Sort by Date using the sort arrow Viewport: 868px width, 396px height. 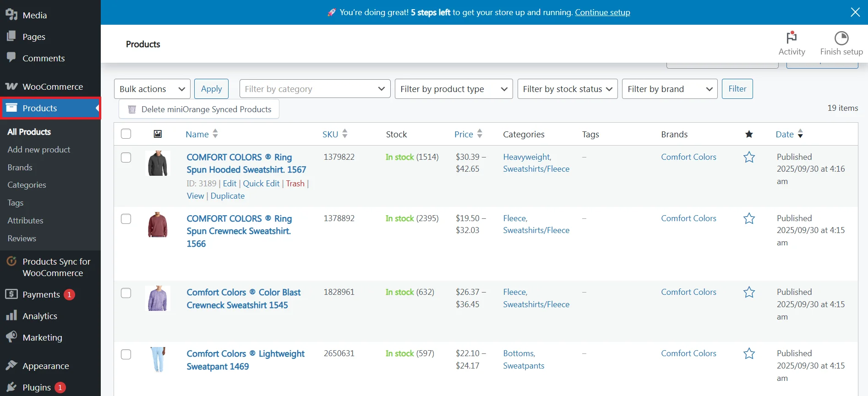[800, 134]
